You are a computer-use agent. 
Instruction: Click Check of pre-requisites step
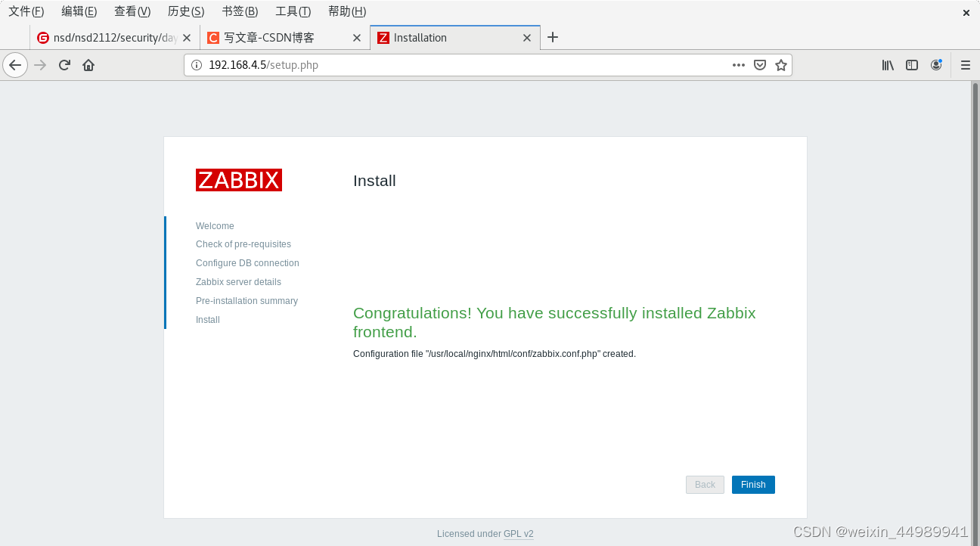(243, 244)
